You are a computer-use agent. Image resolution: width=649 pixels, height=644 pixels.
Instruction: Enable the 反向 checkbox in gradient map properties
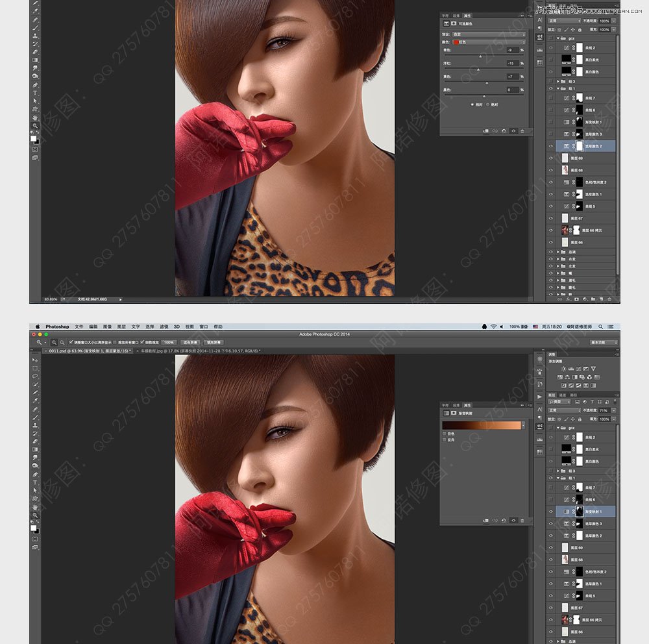point(444,440)
